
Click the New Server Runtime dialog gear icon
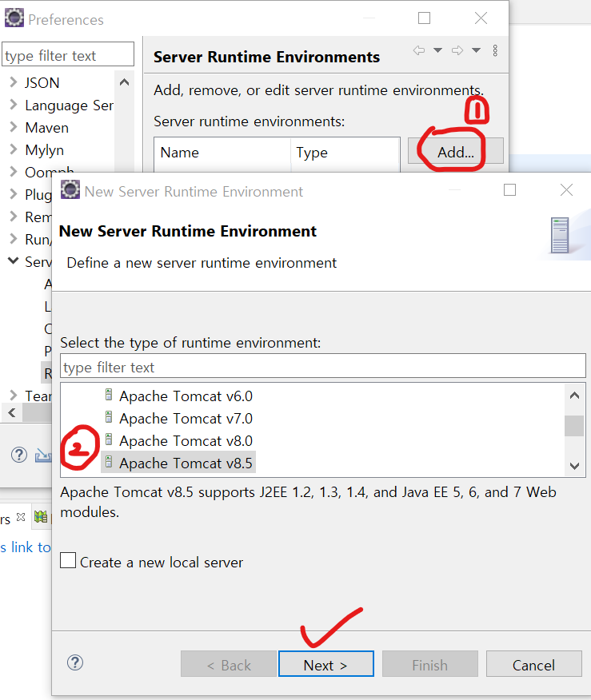(70, 189)
